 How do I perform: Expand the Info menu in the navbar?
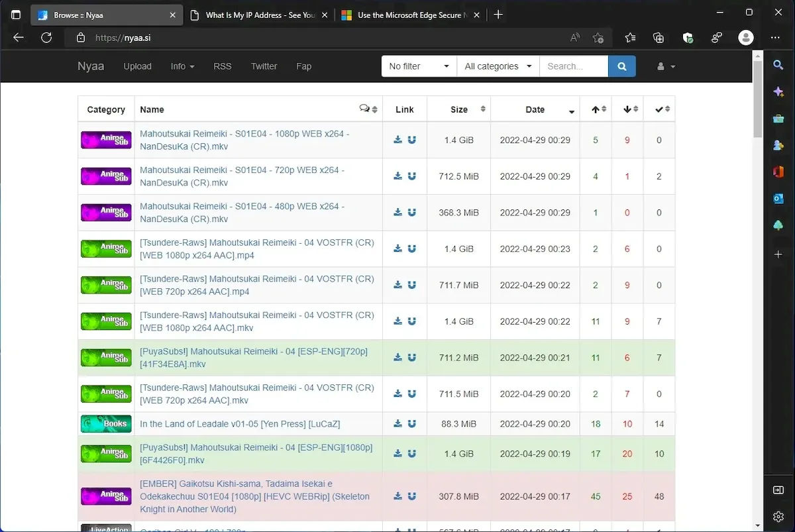182,66
